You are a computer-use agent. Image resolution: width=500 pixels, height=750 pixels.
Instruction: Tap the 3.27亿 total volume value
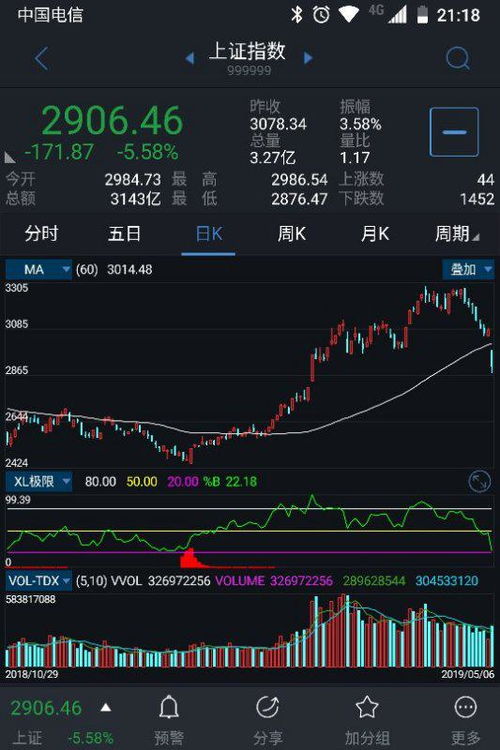point(273,158)
